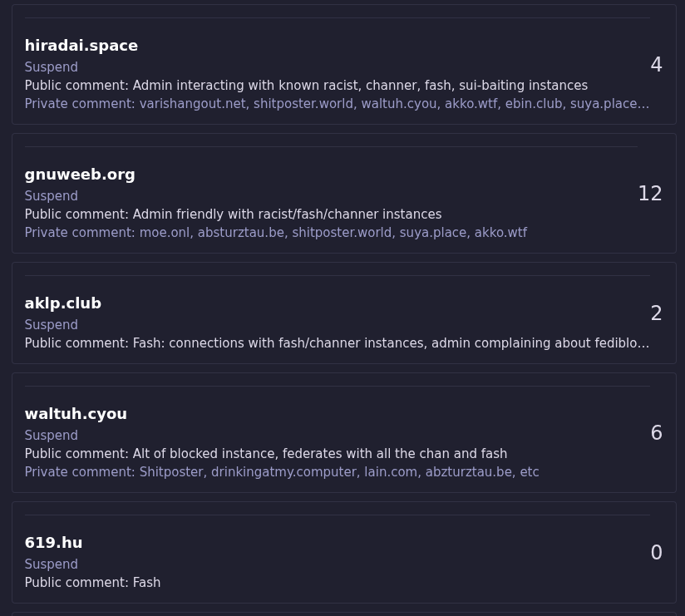This screenshot has height=616, width=685.
Task: Click the gnuweeb.org private comment listing moe.onl
Action: coord(275,233)
